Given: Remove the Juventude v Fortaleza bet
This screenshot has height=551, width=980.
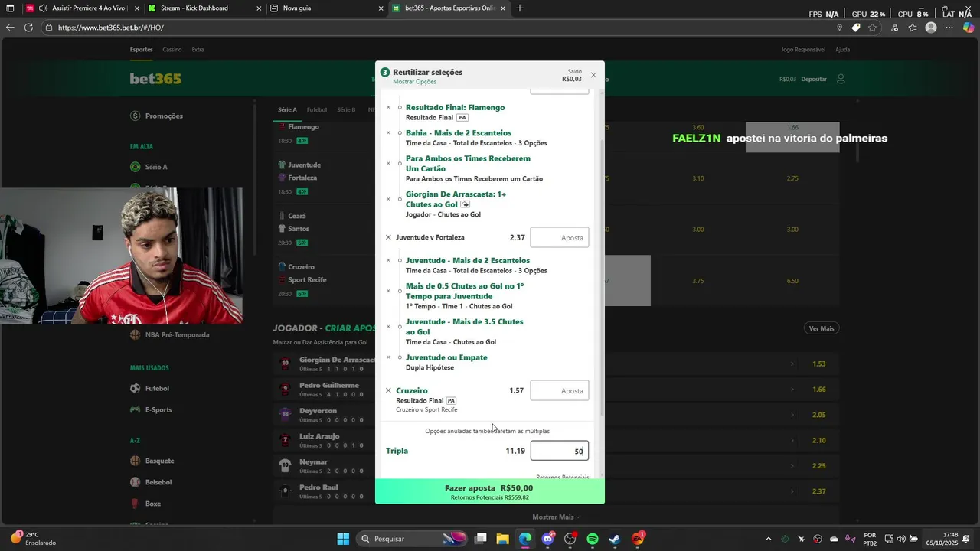Looking at the screenshot, I should [388, 238].
